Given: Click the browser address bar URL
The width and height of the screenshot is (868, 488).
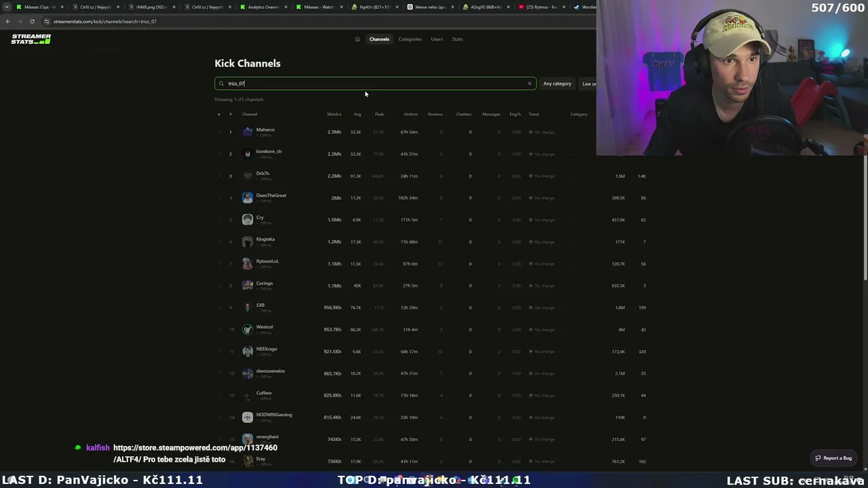Looking at the screenshot, I should (105, 21).
